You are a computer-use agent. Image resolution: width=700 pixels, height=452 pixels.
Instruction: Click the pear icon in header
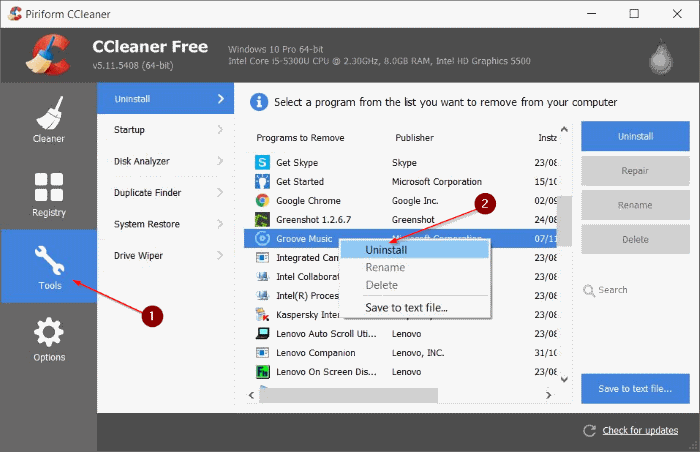[x=661, y=57]
